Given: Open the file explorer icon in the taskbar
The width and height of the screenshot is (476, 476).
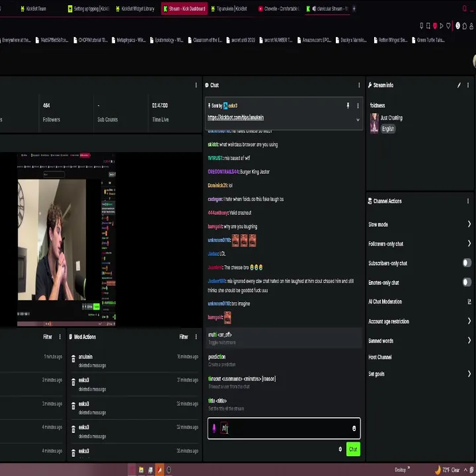Looking at the screenshot, I should 141,470.
